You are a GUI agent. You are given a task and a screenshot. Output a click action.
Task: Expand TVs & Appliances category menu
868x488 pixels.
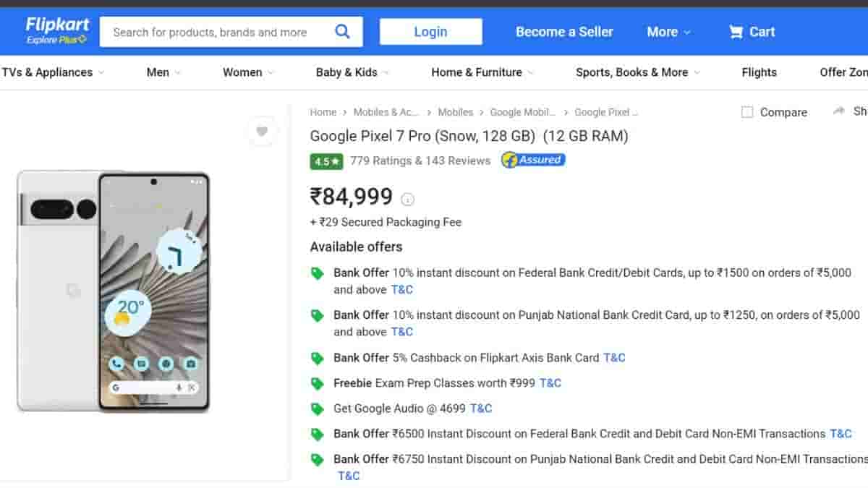click(52, 72)
